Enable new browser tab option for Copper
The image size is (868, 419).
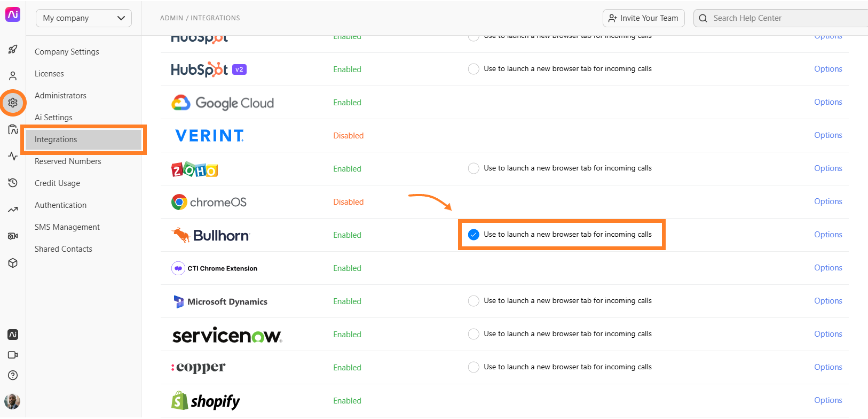point(474,367)
